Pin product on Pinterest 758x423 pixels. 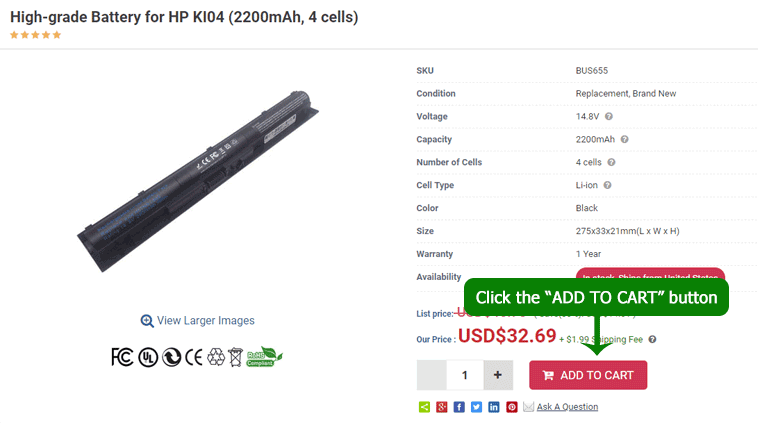click(511, 407)
